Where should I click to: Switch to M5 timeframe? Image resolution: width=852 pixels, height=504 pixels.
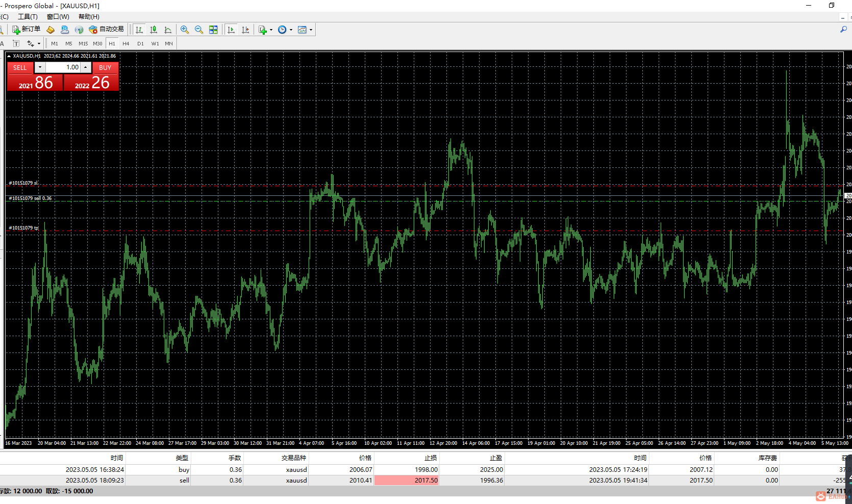tap(69, 43)
